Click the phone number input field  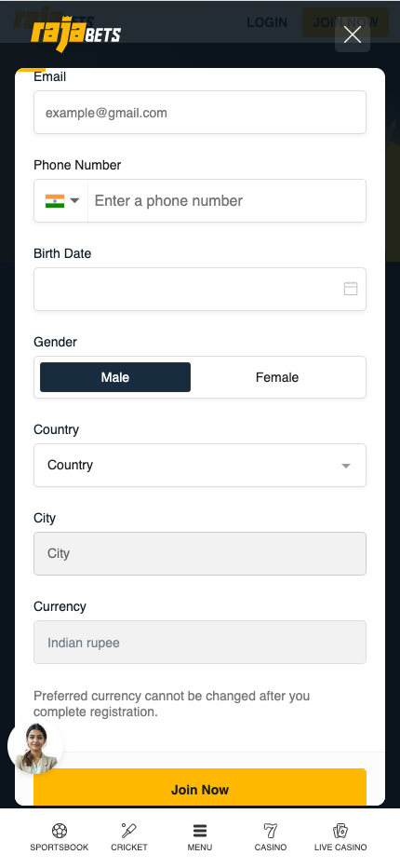[x=227, y=200]
